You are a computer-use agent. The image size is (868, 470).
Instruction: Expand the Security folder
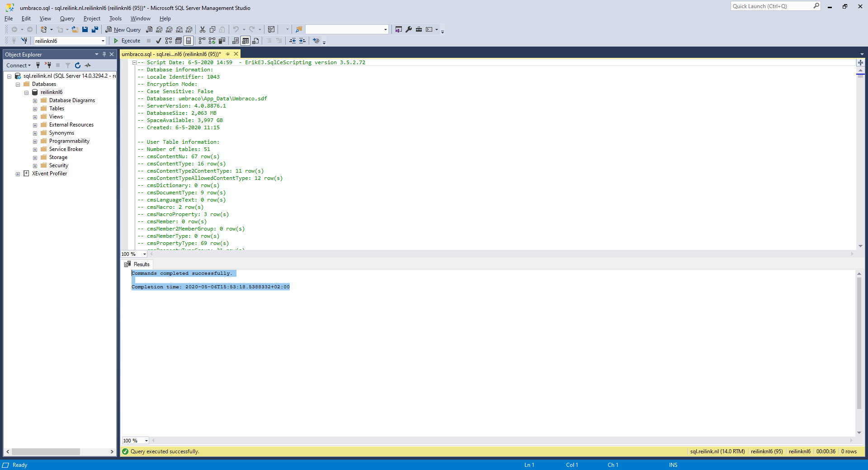coord(35,166)
